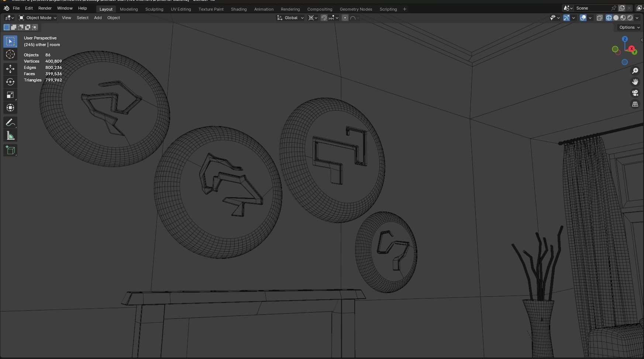Activate the Transform tool
The image size is (644, 359).
pyautogui.click(x=10, y=108)
